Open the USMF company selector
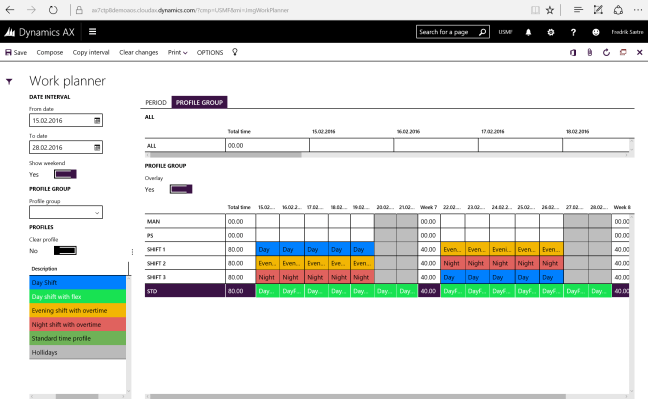Image resolution: width=648 pixels, height=399 pixels. coord(505,32)
